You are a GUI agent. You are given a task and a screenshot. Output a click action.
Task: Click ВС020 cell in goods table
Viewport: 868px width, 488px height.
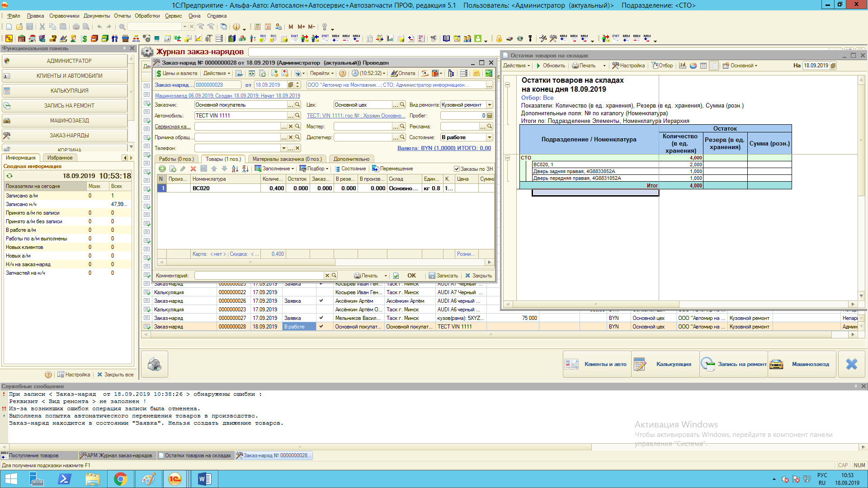click(x=226, y=188)
